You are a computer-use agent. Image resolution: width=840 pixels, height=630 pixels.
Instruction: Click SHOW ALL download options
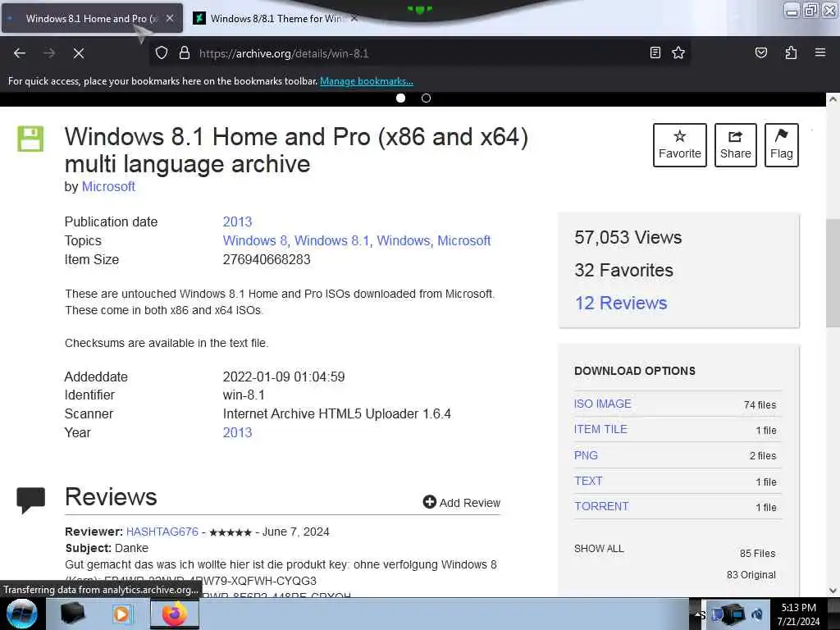point(599,549)
